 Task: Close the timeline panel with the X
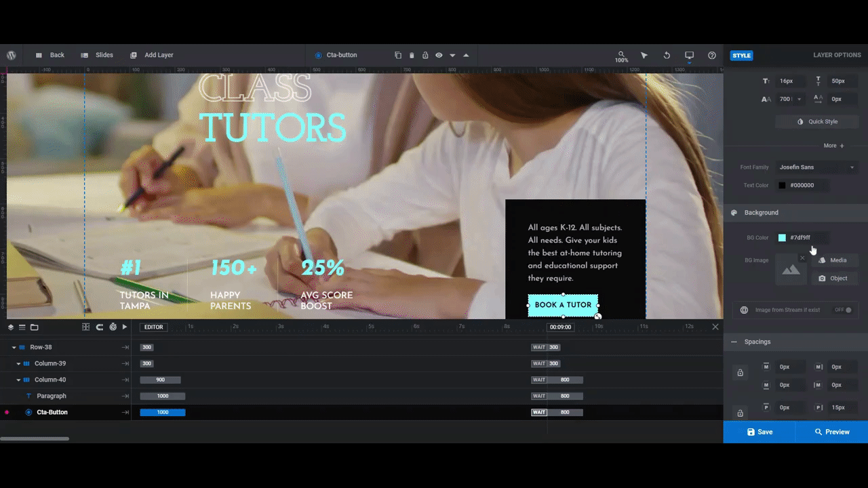(x=715, y=327)
